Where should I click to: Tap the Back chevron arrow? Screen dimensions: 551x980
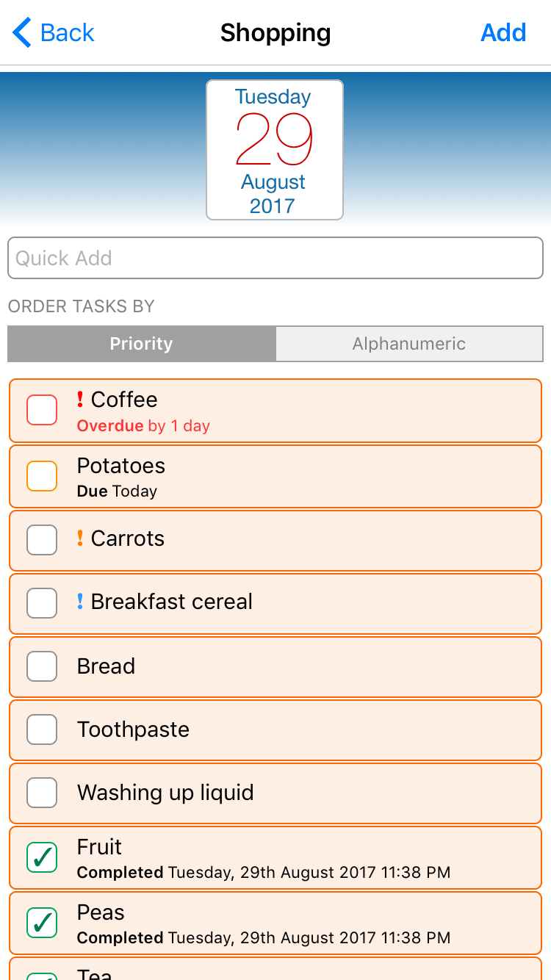click(22, 33)
